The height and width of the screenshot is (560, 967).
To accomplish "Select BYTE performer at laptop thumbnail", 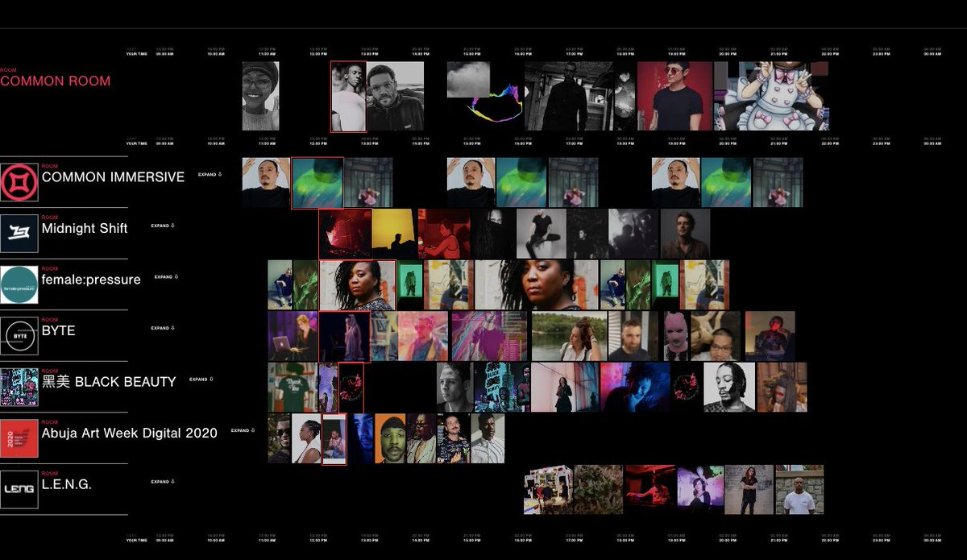I will 293,336.
